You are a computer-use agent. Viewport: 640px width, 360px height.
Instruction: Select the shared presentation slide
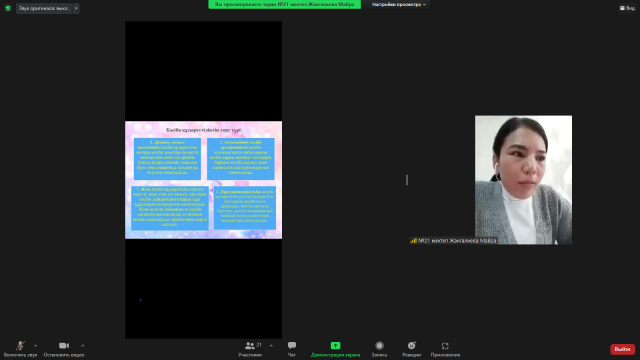pos(203,180)
